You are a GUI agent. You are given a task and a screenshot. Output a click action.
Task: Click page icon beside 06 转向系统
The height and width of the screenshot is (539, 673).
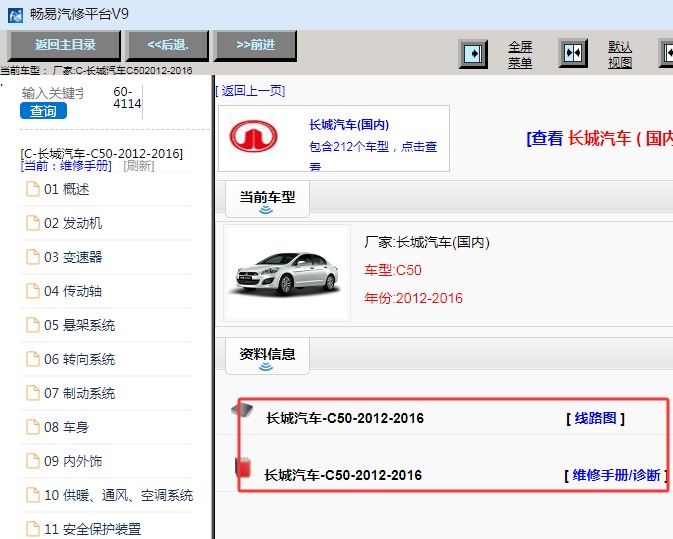(x=33, y=359)
